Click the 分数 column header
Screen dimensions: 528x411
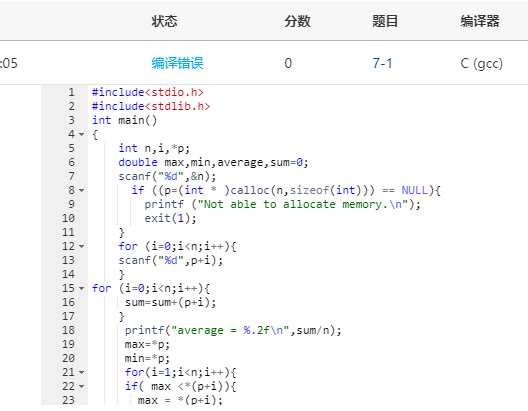(x=297, y=21)
